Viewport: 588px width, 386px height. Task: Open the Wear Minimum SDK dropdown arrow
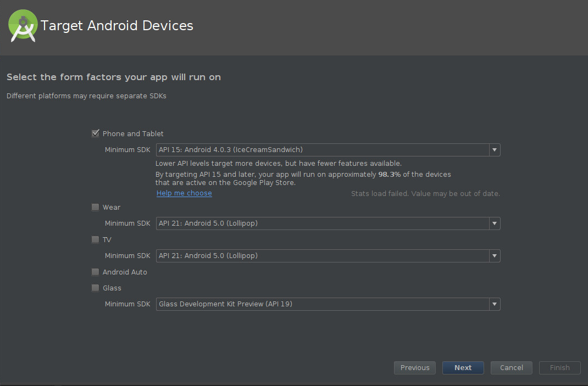[x=495, y=223]
